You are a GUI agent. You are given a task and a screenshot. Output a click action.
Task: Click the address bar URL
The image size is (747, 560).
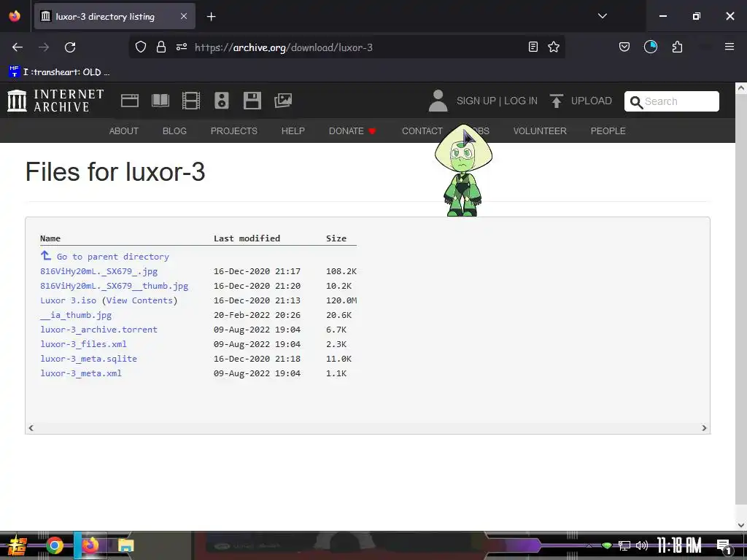pyautogui.click(x=284, y=47)
